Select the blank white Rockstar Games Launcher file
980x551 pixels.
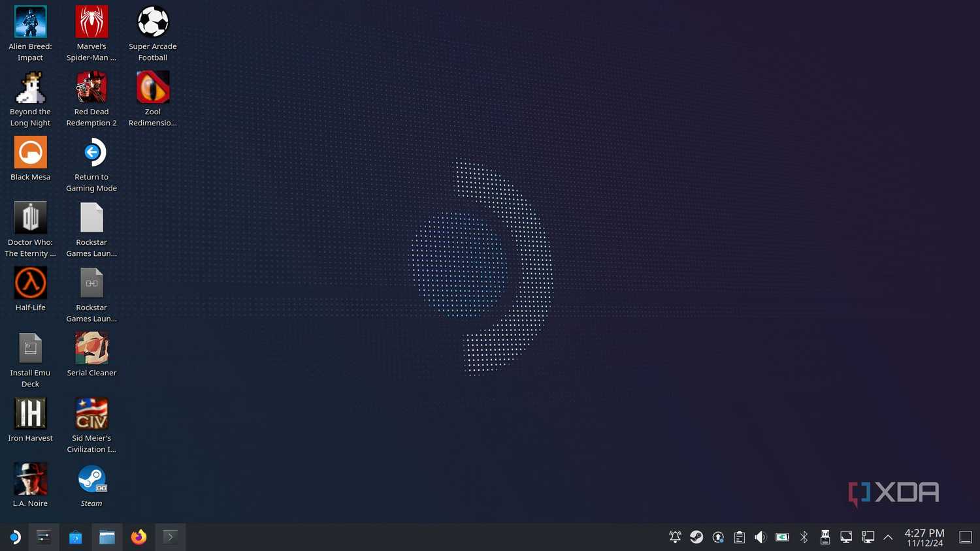91,230
